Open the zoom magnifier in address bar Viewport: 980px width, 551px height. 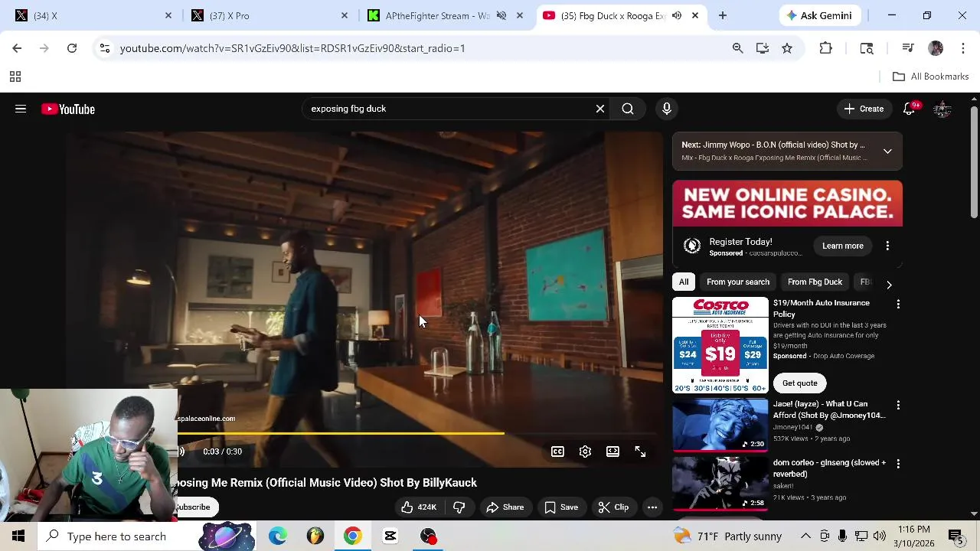click(x=737, y=48)
